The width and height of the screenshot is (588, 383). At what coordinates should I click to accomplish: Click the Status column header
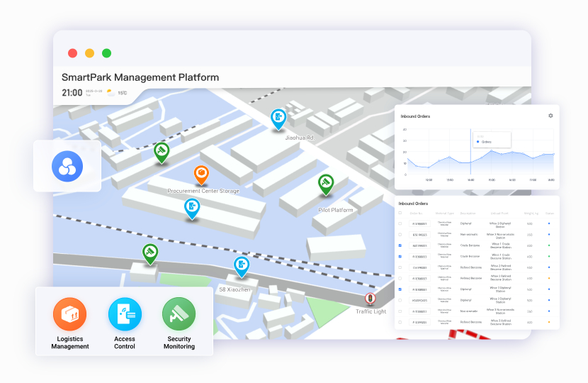(550, 213)
